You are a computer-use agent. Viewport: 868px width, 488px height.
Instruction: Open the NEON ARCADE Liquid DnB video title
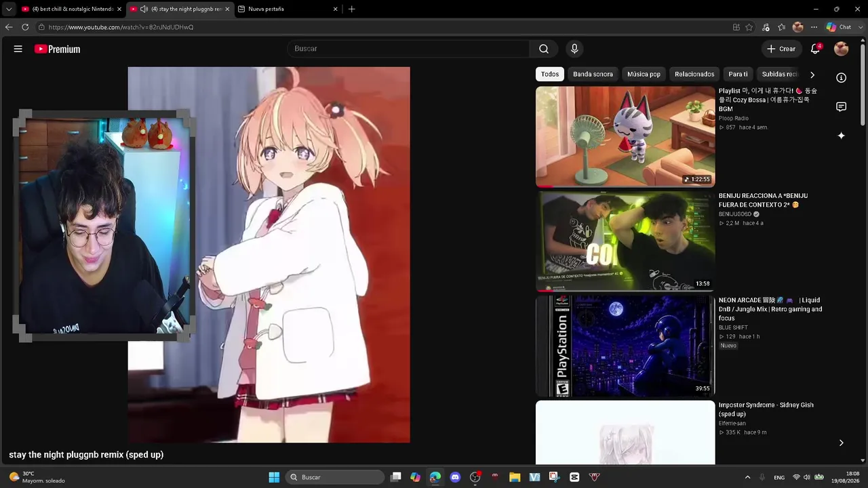click(x=770, y=309)
